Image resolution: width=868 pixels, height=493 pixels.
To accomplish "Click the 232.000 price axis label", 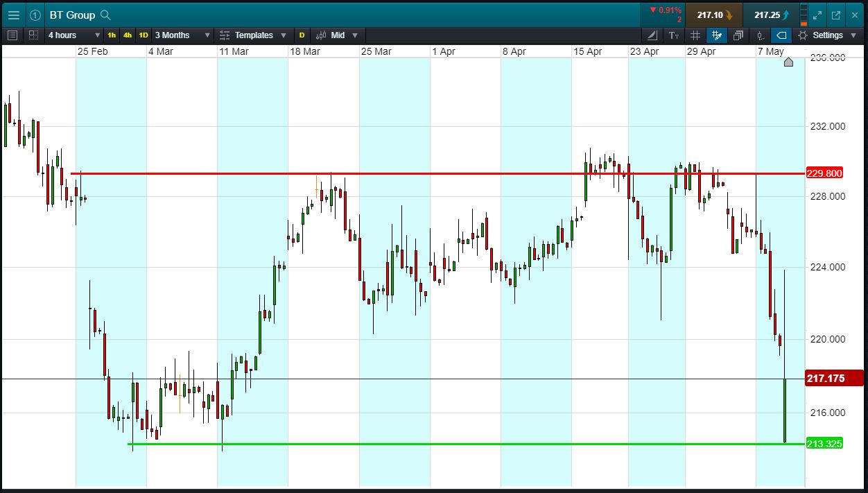I will point(828,126).
